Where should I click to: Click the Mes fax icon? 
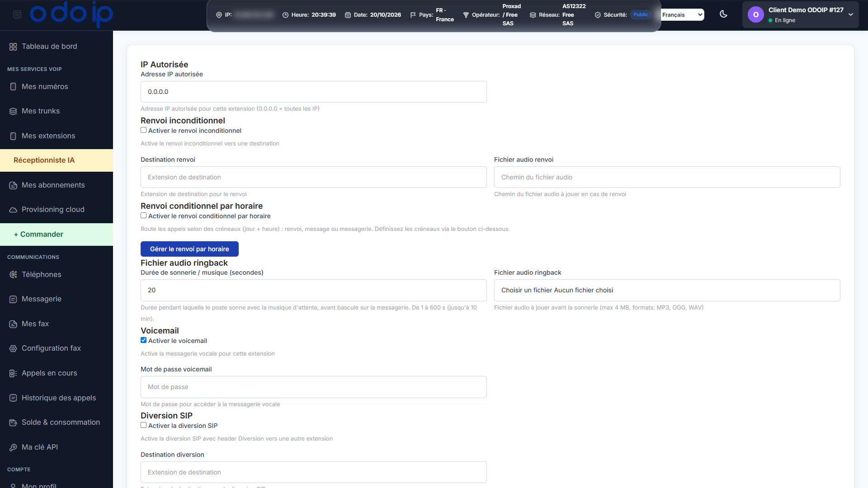click(13, 324)
